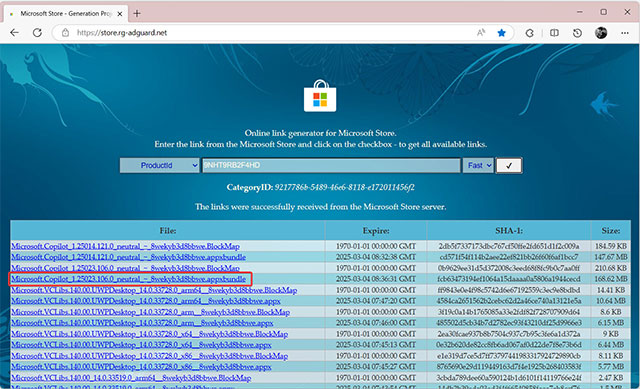This screenshot has height=389, width=640.
Task: Click the SHA-1 hash starting with 2db5f733
Action: point(509,246)
